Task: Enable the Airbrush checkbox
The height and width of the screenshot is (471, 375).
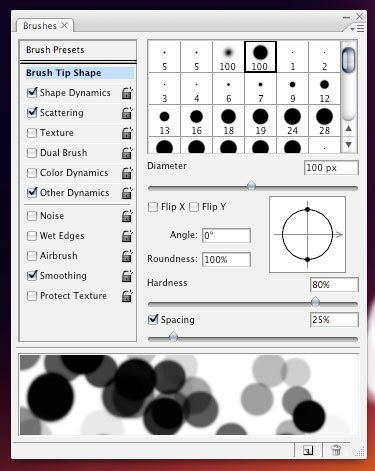Action: 32,256
